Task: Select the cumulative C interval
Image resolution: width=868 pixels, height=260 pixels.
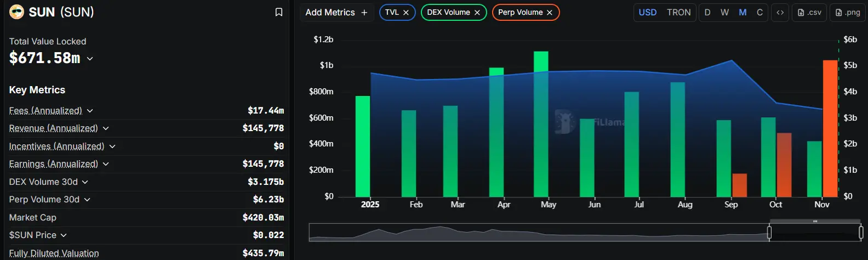Action: [759, 12]
